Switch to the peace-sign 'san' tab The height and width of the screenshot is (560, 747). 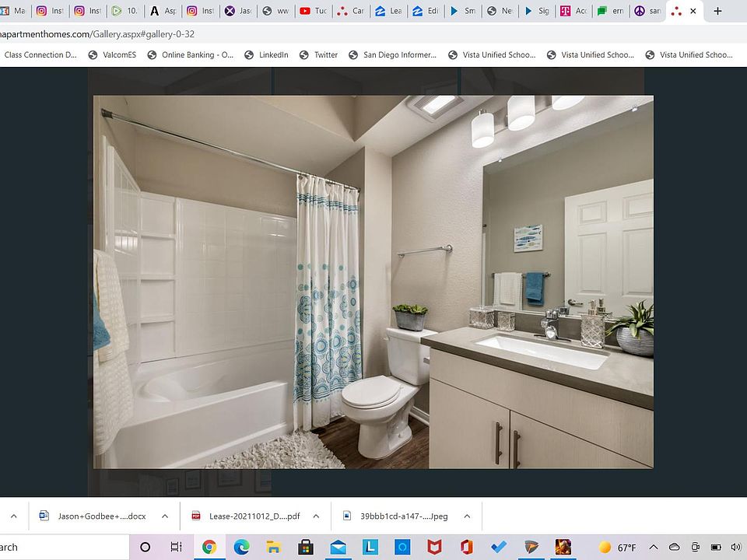click(648, 10)
